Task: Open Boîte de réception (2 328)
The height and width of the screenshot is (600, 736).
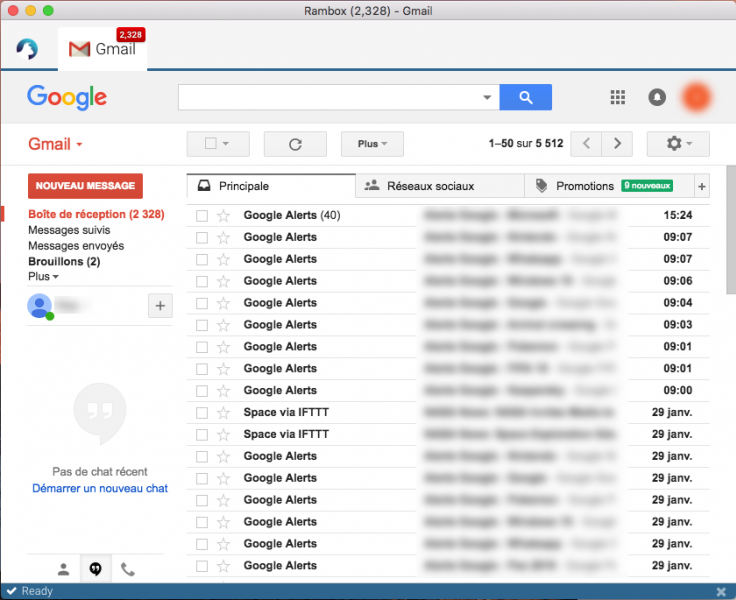Action: [96, 214]
